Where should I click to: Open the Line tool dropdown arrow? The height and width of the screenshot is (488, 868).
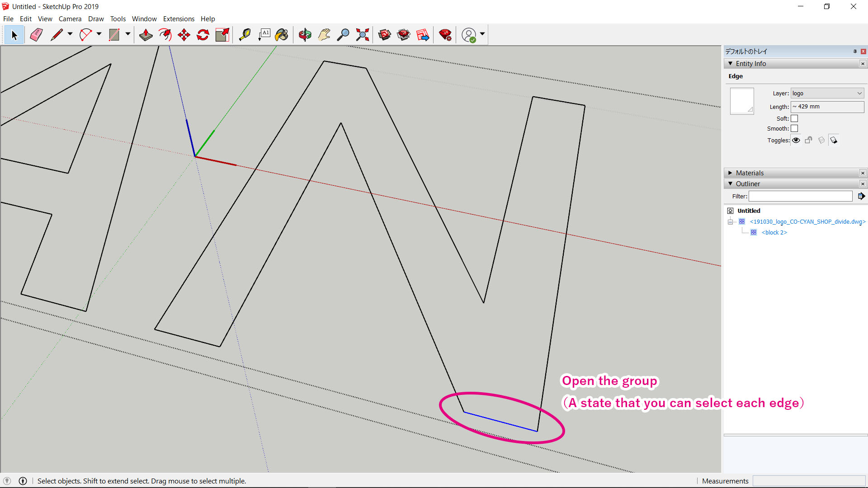[70, 34]
